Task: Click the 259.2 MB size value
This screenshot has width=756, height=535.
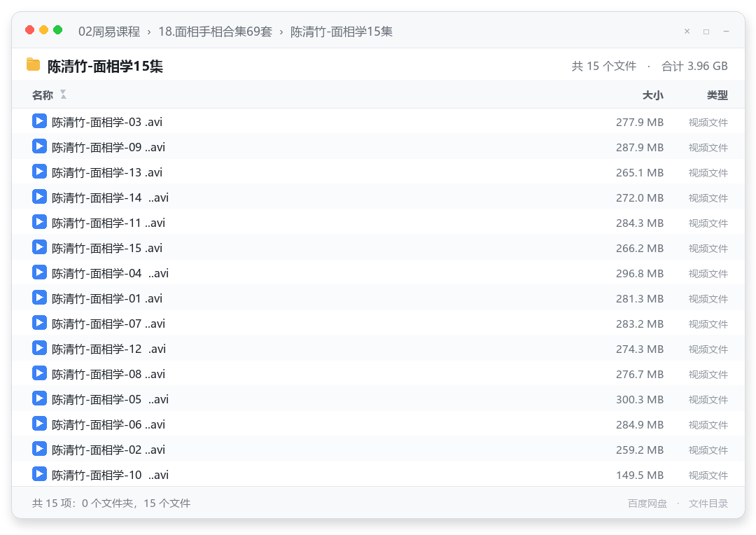Action: 640,450
